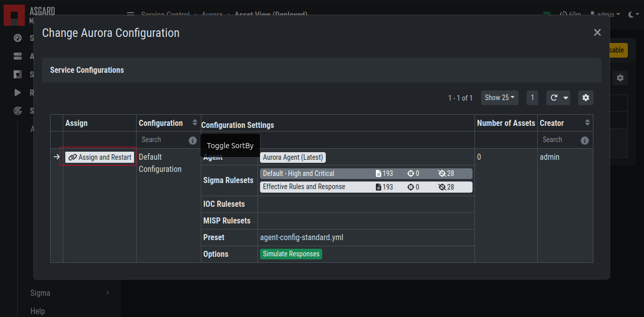Screen dimensions: 644x317
Task: Click the green status icon in top bar
Action: tap(547, 14)
